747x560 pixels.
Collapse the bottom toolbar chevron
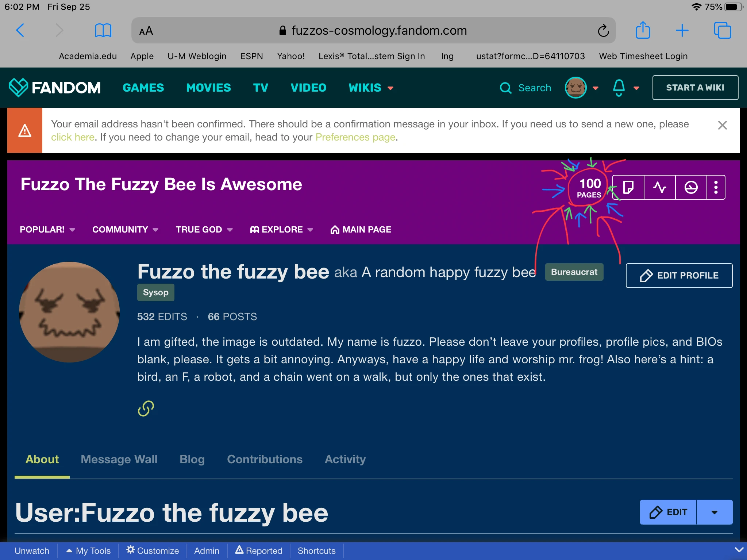click(x=739, y=550)
